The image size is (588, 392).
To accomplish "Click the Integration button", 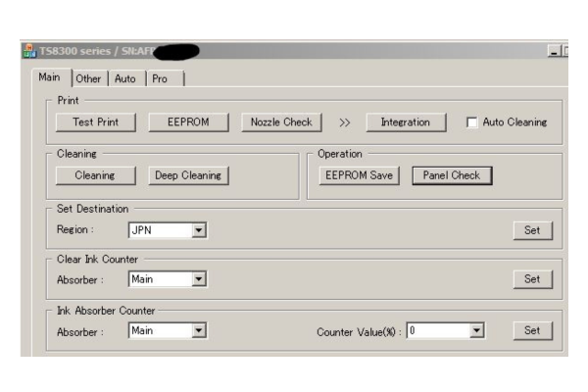I will 406,122.
